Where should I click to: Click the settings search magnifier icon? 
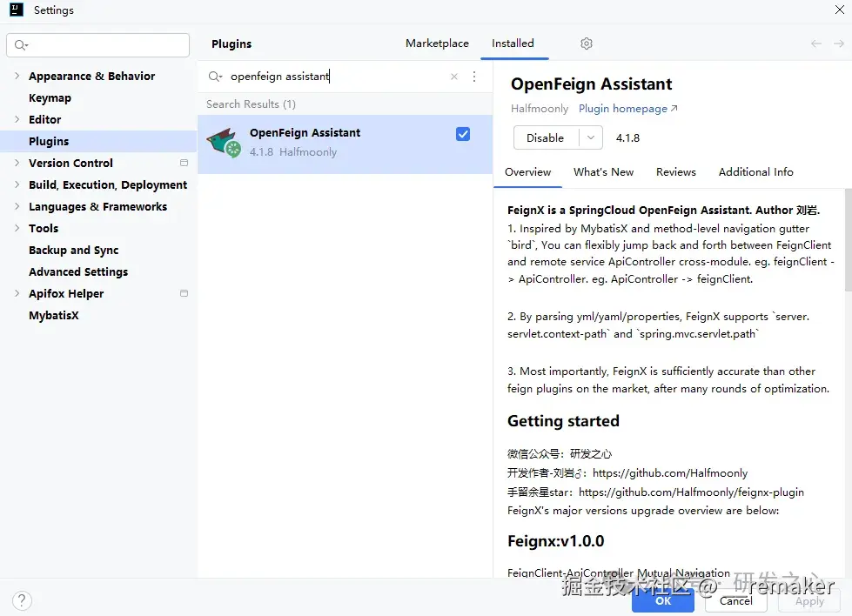(21, 45)
